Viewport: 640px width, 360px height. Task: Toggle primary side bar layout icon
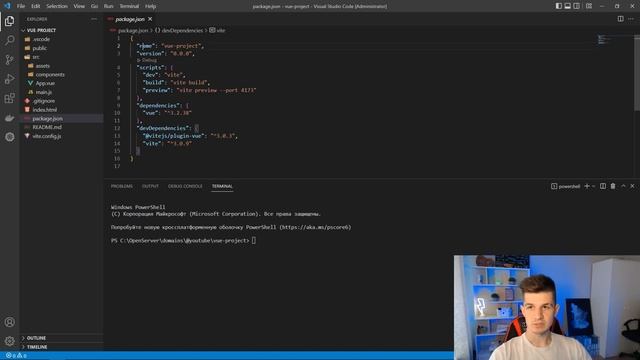558,6
